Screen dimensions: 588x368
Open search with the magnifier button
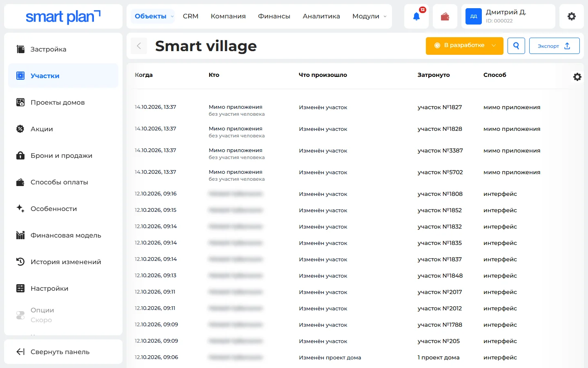point(516,46)
